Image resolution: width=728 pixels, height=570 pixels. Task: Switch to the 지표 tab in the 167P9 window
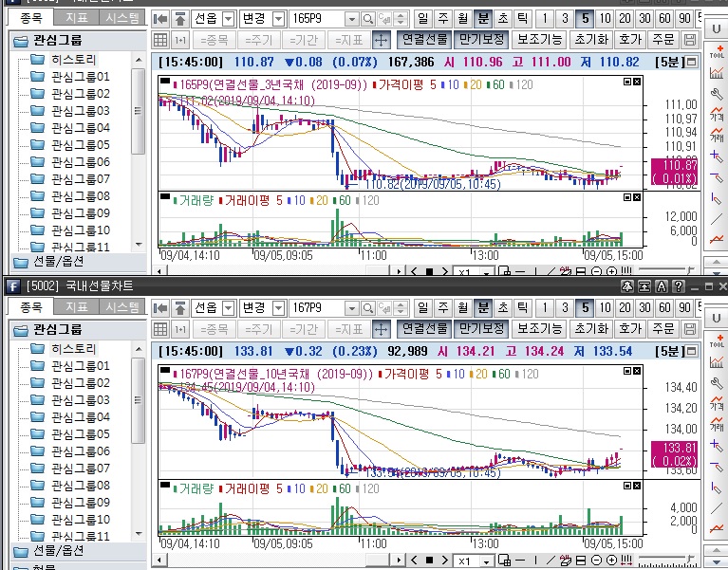[76, 307]
